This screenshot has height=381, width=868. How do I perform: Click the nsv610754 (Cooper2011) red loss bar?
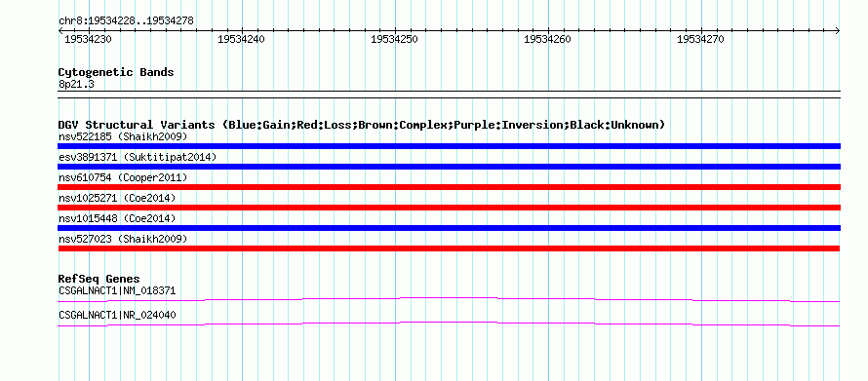(x=449, y=187)
